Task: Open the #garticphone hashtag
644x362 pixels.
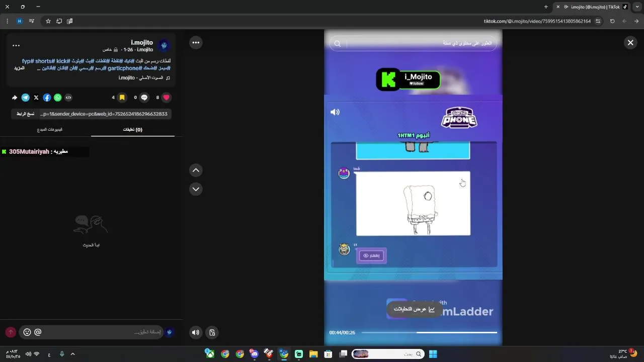Action: coord(124,68)
